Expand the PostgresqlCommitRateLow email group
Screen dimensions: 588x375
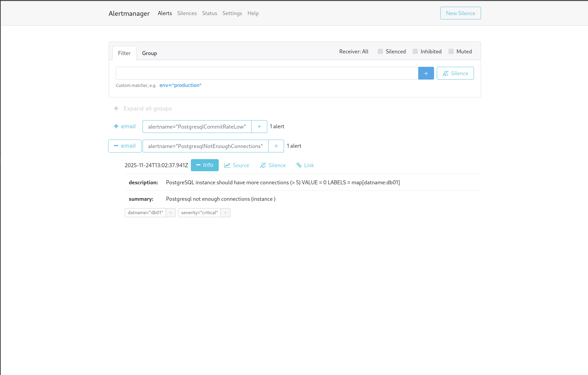coord(124,126)
